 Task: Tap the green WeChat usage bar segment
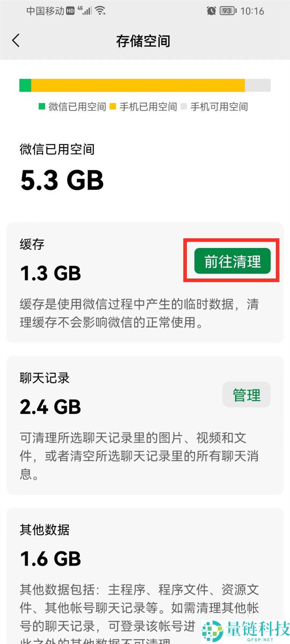pyautogui.click(x=25, y=85)
